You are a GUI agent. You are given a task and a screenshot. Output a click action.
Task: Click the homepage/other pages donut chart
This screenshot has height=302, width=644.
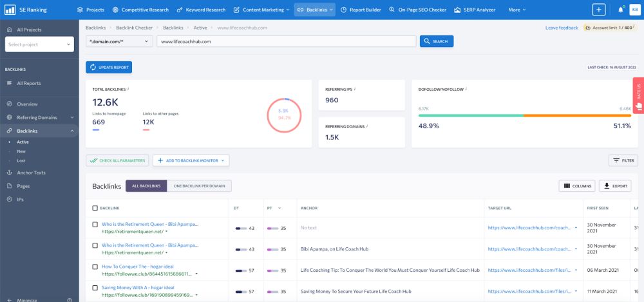pos(284,115)
